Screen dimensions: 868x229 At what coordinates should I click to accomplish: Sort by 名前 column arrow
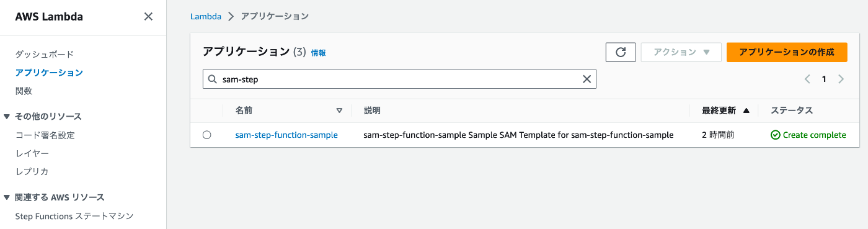point(339,110)
